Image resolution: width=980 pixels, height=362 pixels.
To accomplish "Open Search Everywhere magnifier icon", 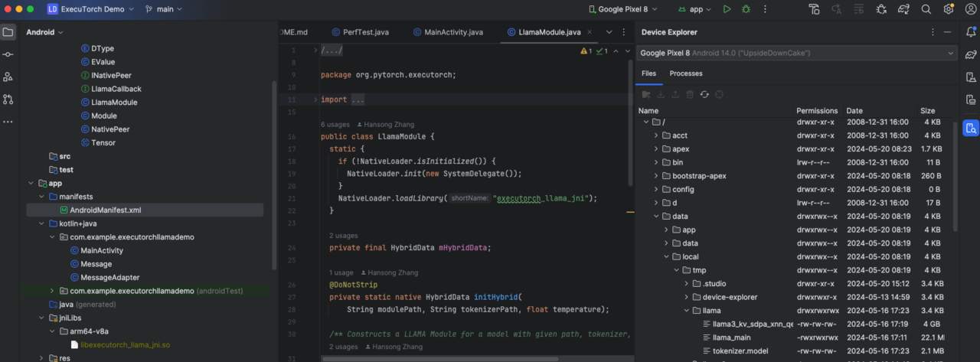I will [926, 9].
